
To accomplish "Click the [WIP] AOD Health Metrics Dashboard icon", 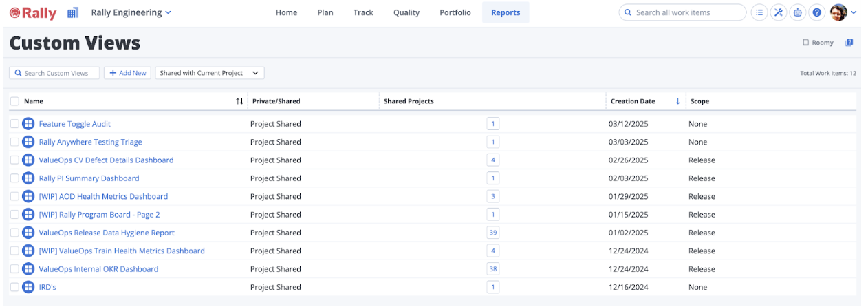I will click(28, 196).
